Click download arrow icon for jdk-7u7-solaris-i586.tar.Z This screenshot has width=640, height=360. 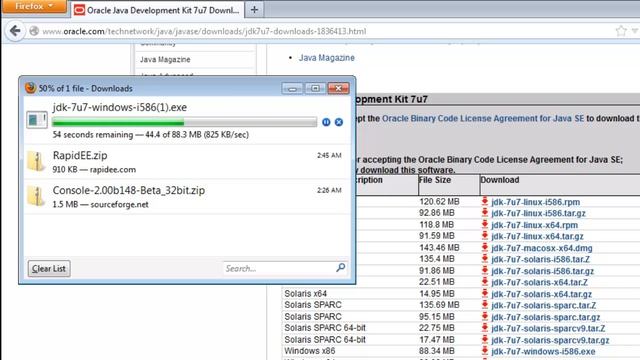tap(484, 259)
